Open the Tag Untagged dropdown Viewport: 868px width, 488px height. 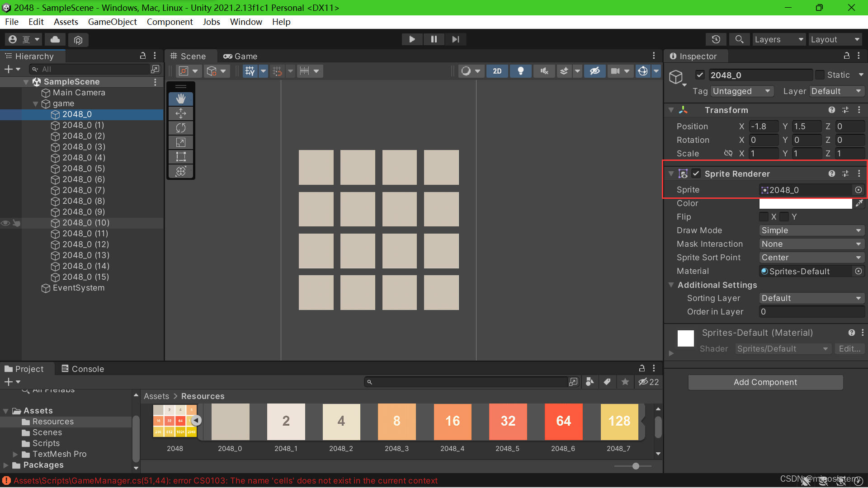tap(741, 91)
